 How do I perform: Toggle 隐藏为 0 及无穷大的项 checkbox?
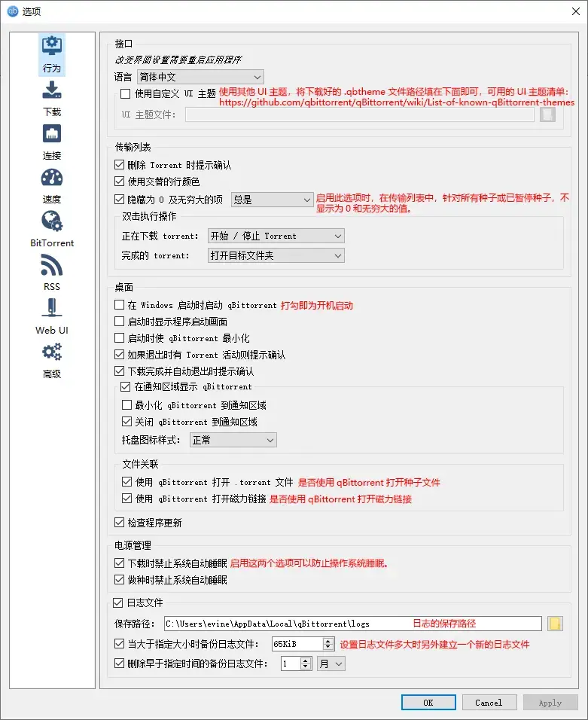[x=120, y=200]
